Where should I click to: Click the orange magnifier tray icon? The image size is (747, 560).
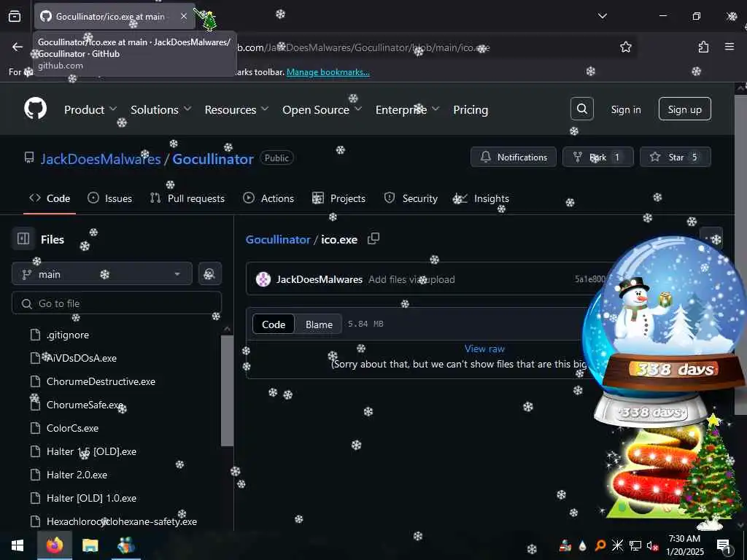600,545
